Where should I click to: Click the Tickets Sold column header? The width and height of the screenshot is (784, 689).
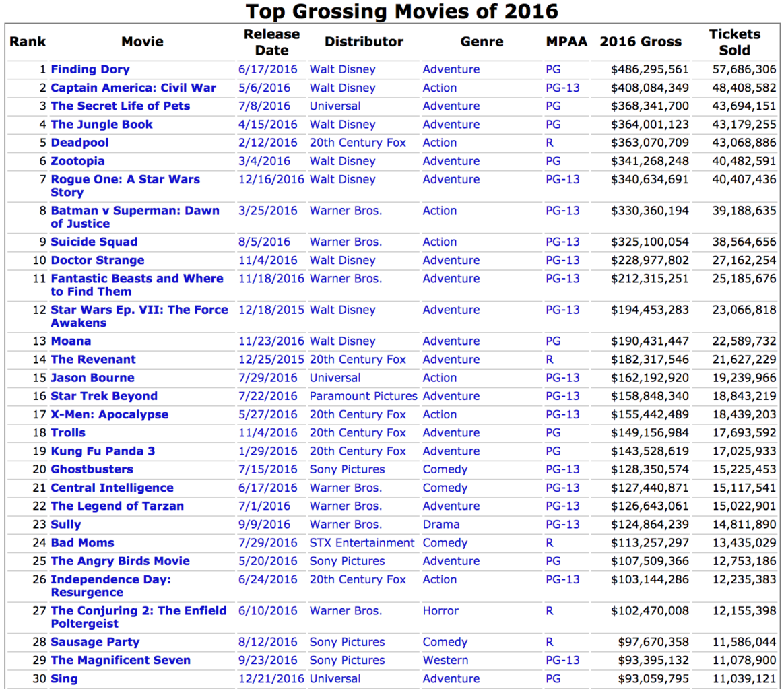pos(735,41)
